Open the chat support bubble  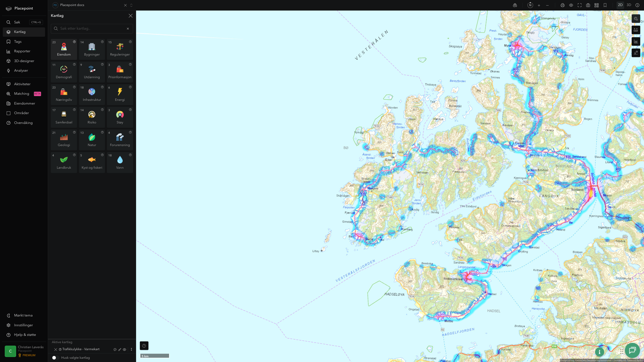pos(632,350)
